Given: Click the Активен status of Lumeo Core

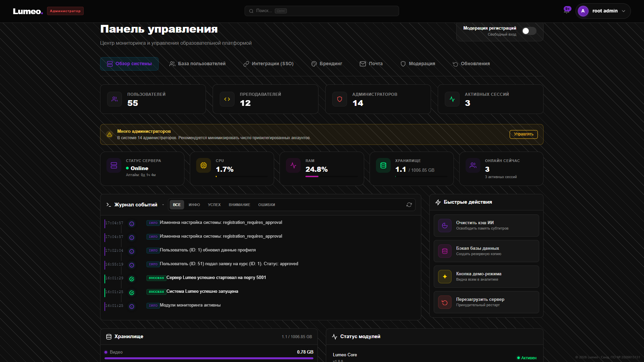Looking at the screenshot, I should click(x=527, y=358).
